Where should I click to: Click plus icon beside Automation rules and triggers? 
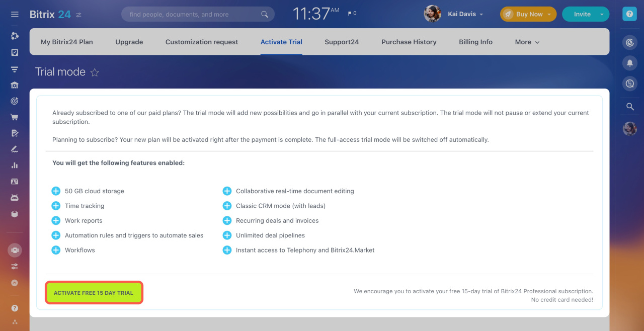56,235
